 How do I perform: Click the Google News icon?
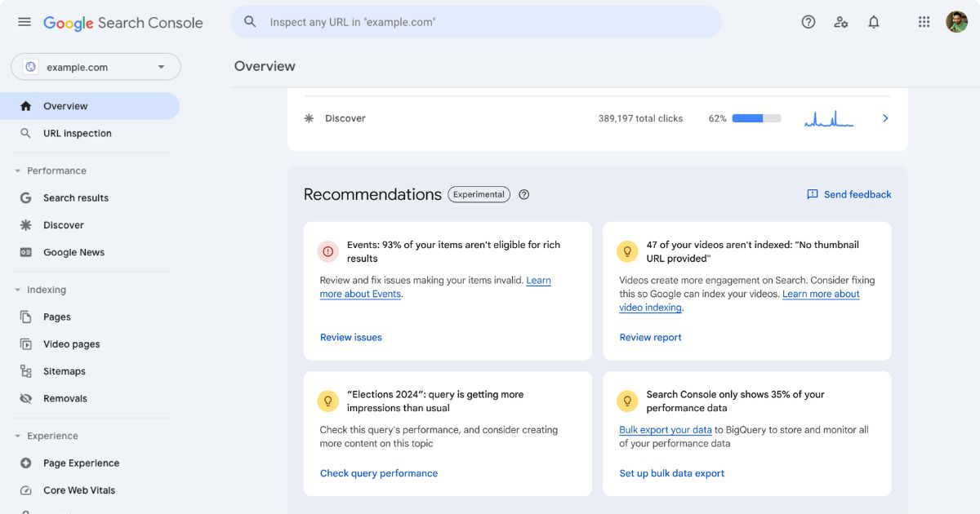26,252
